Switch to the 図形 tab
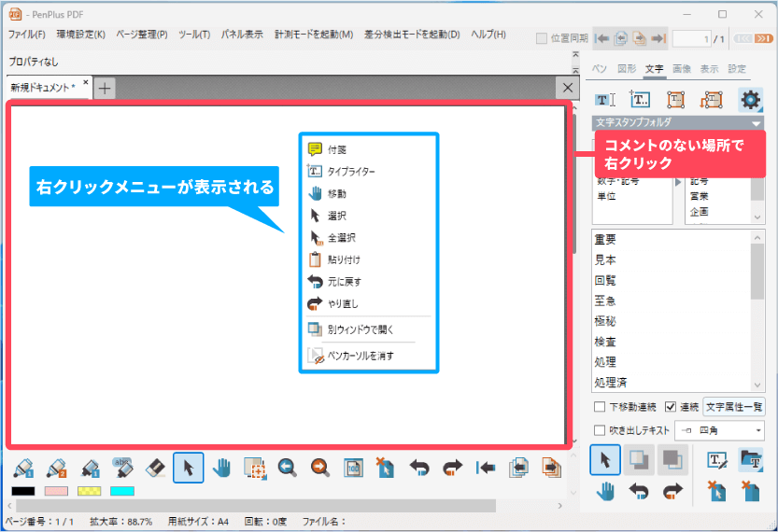Image resolution: width=778 pixels, height=532 pixels. [x=627, y=69]
